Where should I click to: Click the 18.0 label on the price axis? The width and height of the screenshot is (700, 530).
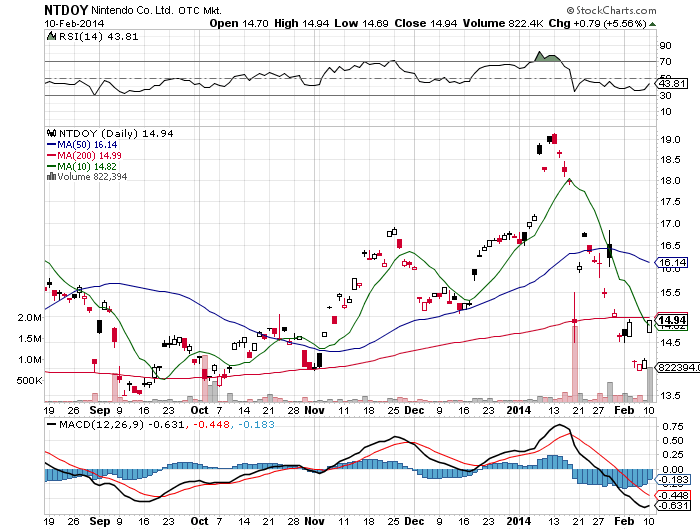pos(670,181)
